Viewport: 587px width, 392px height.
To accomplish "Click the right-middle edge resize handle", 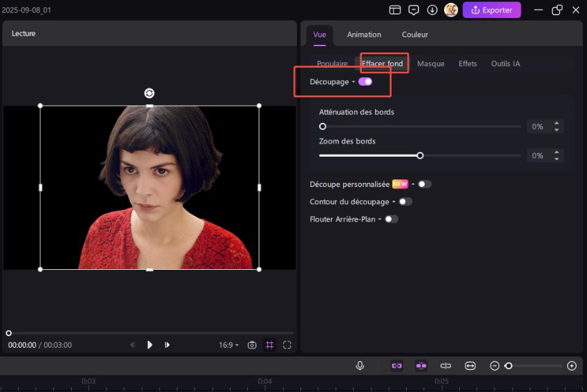I will click(259, 188).
